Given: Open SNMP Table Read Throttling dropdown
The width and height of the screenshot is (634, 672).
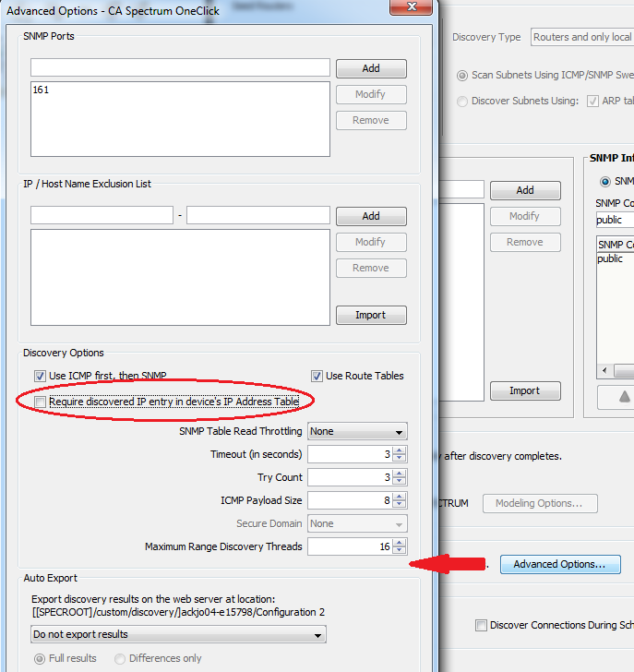Looking at the screenshot, I should pos(357,431).
